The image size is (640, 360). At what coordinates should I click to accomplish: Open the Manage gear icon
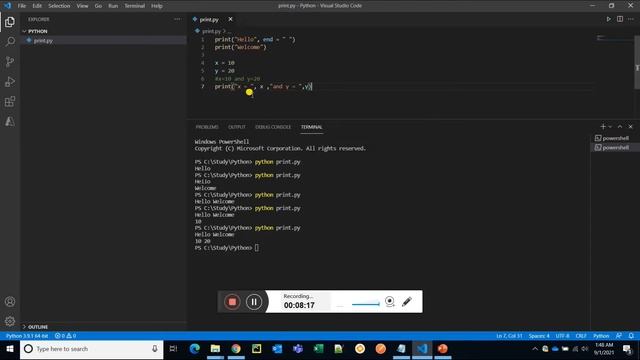[x=10, y=321]
